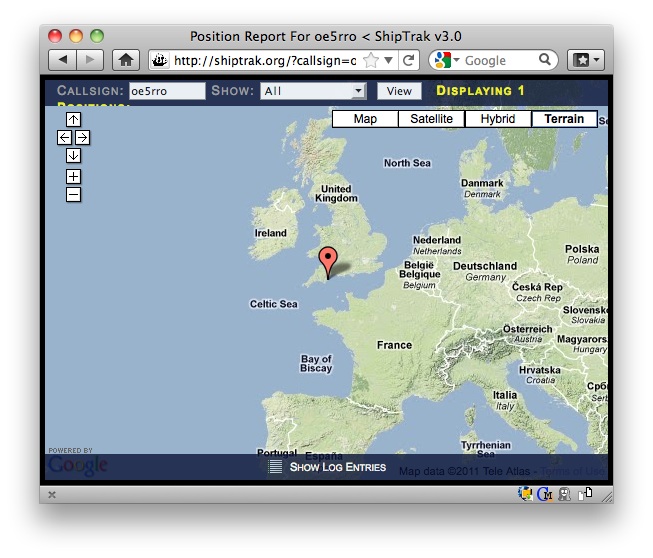
Task: Click the Google logo on map
Action: pyautogui.click(x=77, y=466)
